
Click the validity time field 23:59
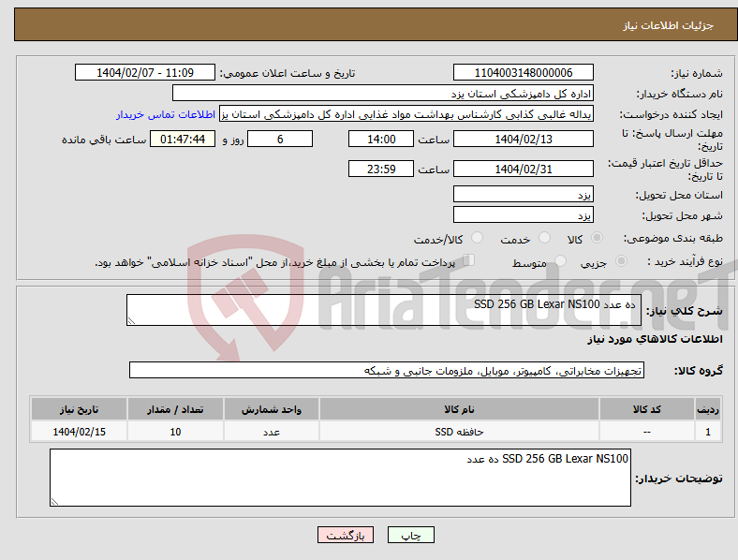pyautogui.click(x=381, y=169)
